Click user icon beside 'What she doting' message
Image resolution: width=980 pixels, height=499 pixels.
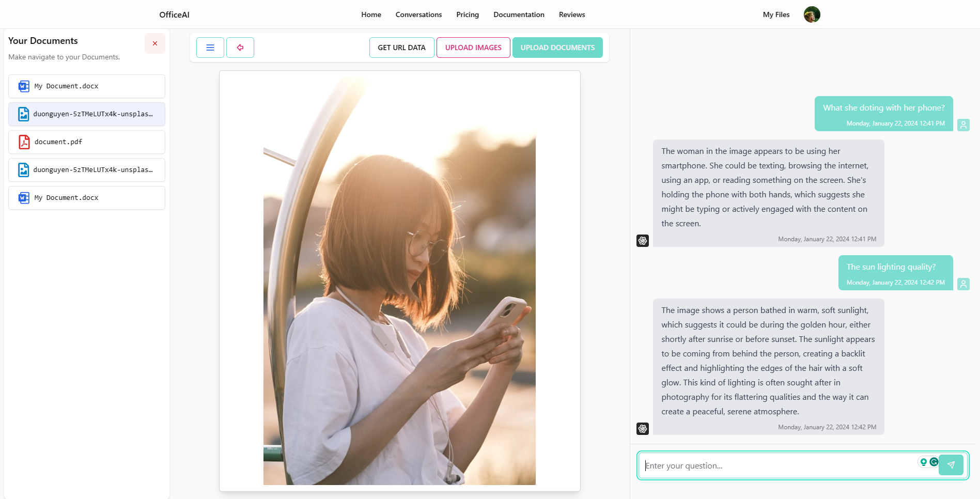[x=963, y=125]
